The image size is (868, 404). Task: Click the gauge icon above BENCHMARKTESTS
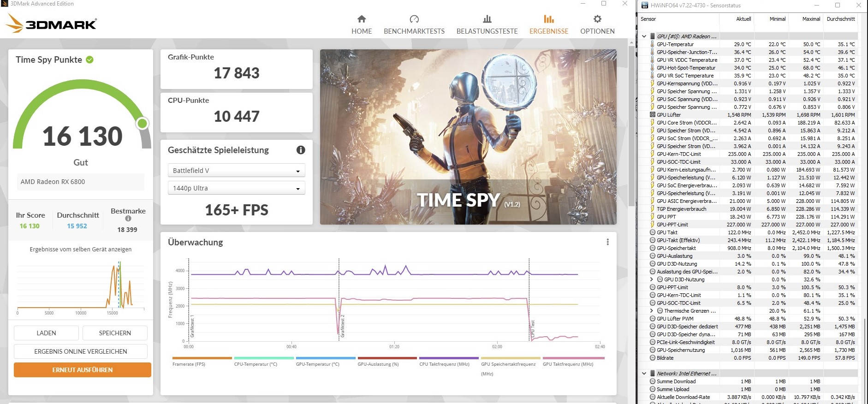414,19
